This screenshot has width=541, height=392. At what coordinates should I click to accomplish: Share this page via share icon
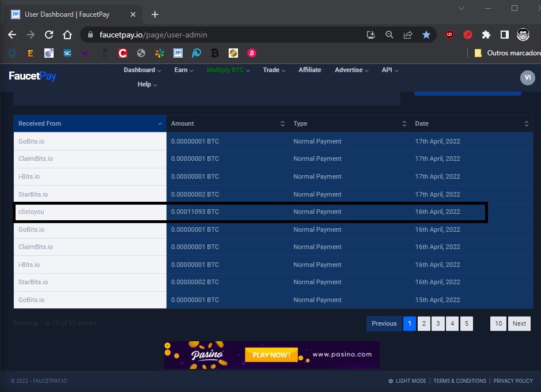pyautogui.click(x=408, y=35)
